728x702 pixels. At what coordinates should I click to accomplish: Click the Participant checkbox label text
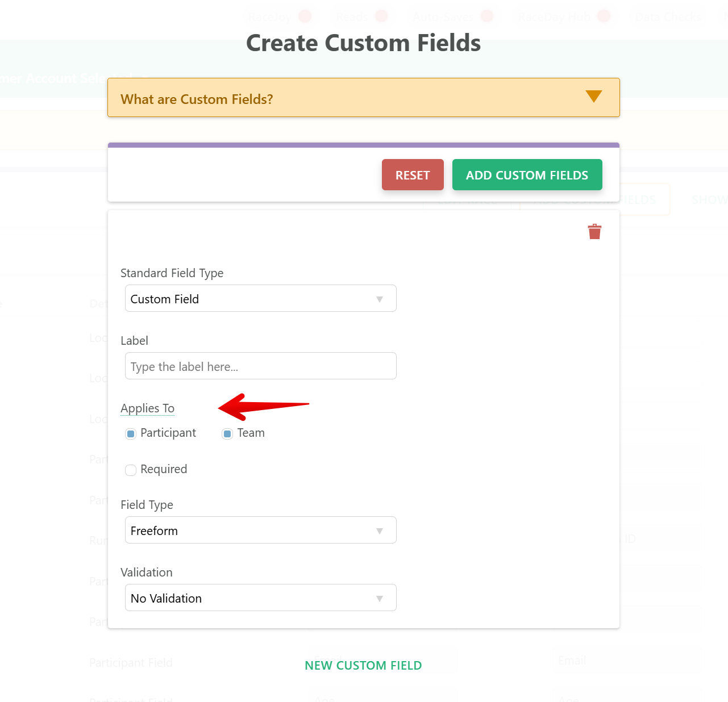click(168, 433)
